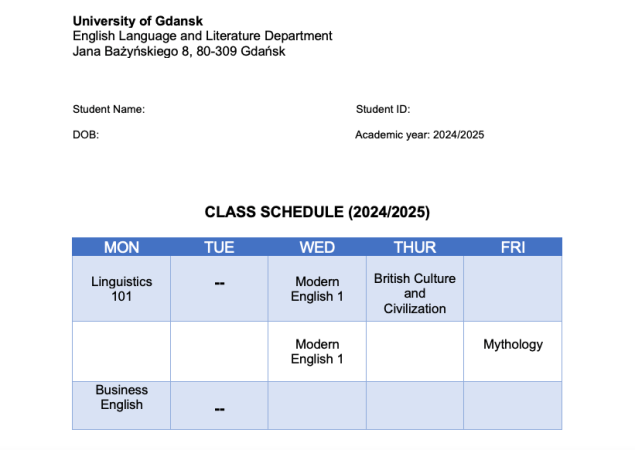Click the Jana Bażyńskiego address line
This screenshot has height=450, width=635.
pyautogui.click(x=179, y=51)
